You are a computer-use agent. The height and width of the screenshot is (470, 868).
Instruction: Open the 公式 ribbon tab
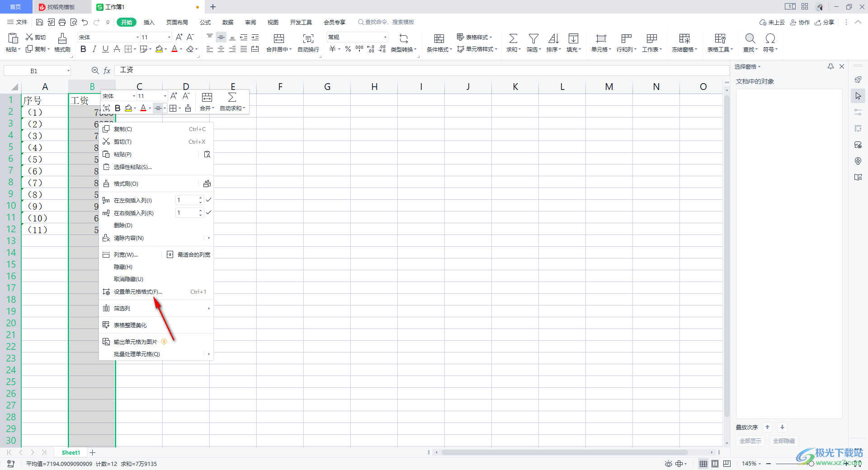coord(205,22)
